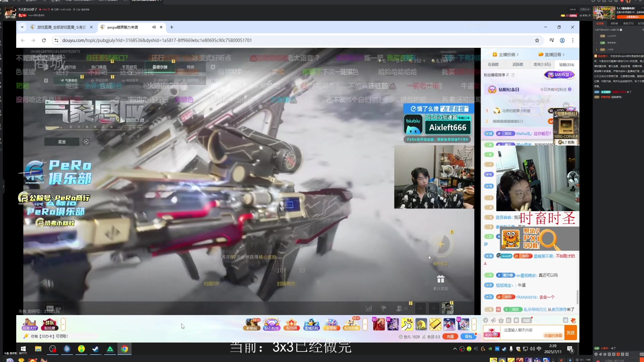The height and width of the screenshot is (362, 644).
Task: Open the megaphone broadcast icon in chat toolbar
Action: pyautogui.click(x=493, y=320)
